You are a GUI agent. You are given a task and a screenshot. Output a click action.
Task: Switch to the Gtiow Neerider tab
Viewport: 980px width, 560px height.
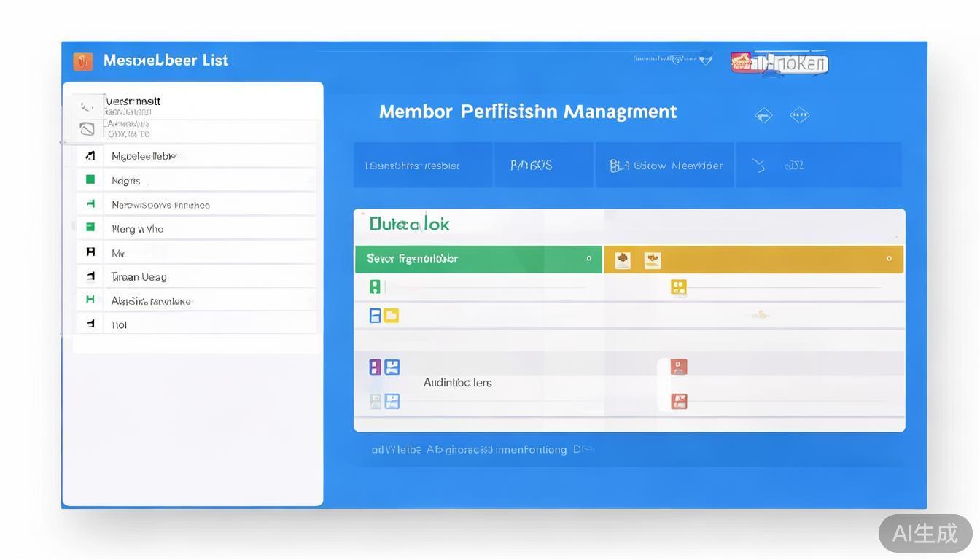tap(665, 166)
